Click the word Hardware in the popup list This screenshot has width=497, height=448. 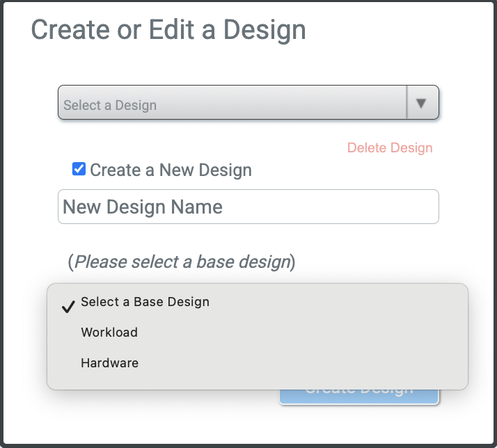click(x=109, y=363)
